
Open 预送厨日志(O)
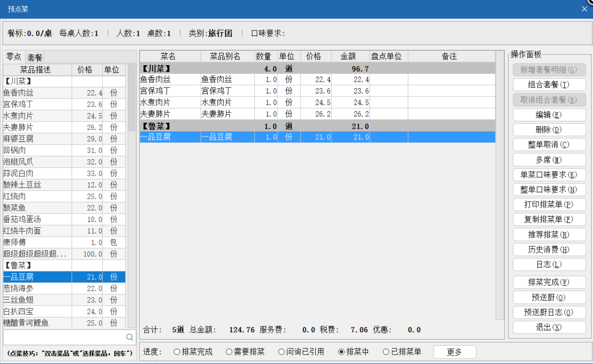549,312
